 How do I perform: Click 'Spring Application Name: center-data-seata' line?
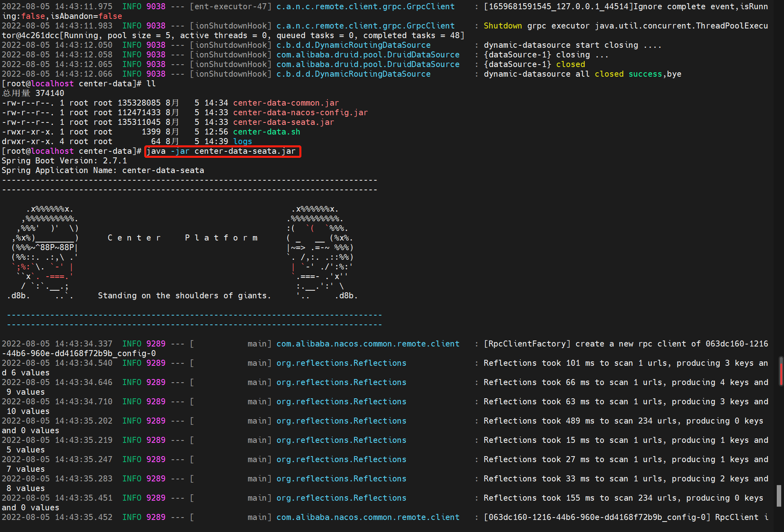(x=103, y=170)
